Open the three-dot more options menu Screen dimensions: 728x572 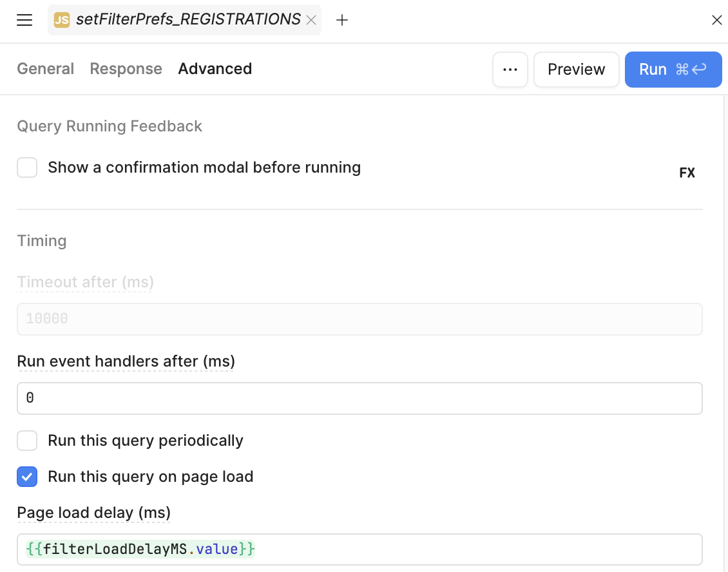(510, 70)
